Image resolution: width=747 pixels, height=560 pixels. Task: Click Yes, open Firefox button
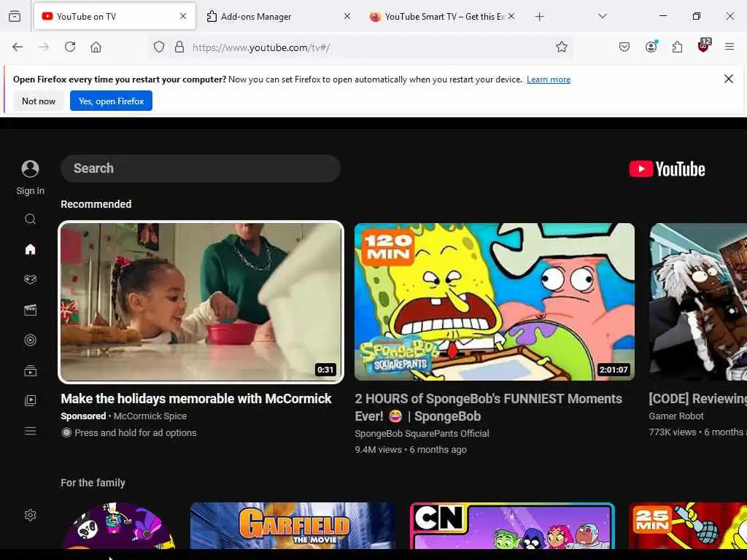[x=111, y=101]
